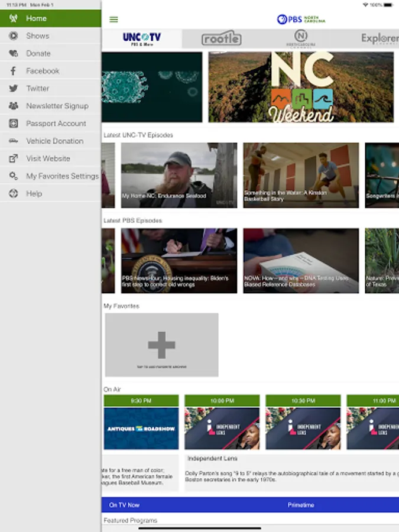Play PBS NewsHour Housing inequality episode

pyautogui.click(x=179, y=261)
